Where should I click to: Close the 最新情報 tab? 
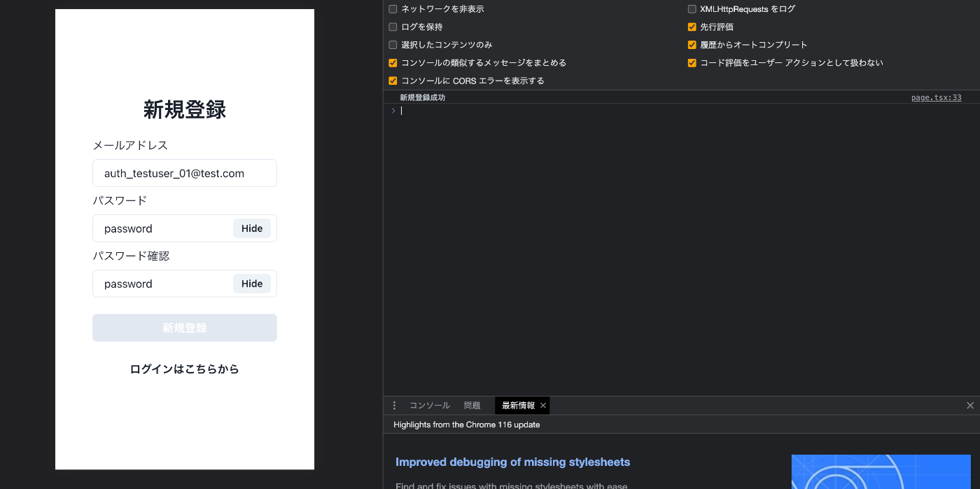pos(543,406)
